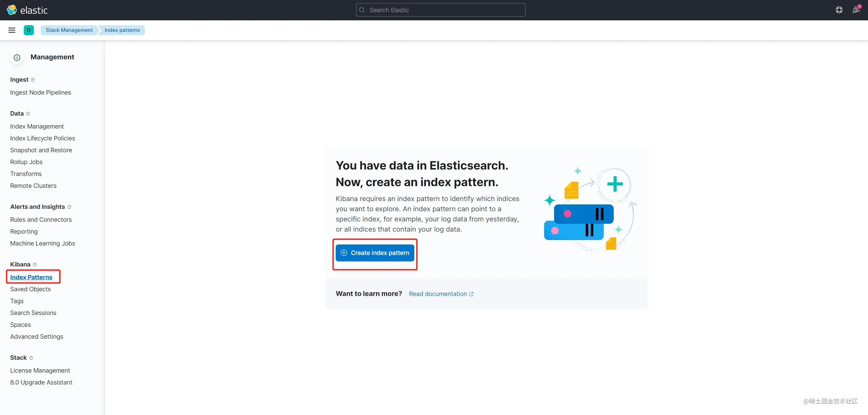Go to Snapshot and Restore

[41, 150]
